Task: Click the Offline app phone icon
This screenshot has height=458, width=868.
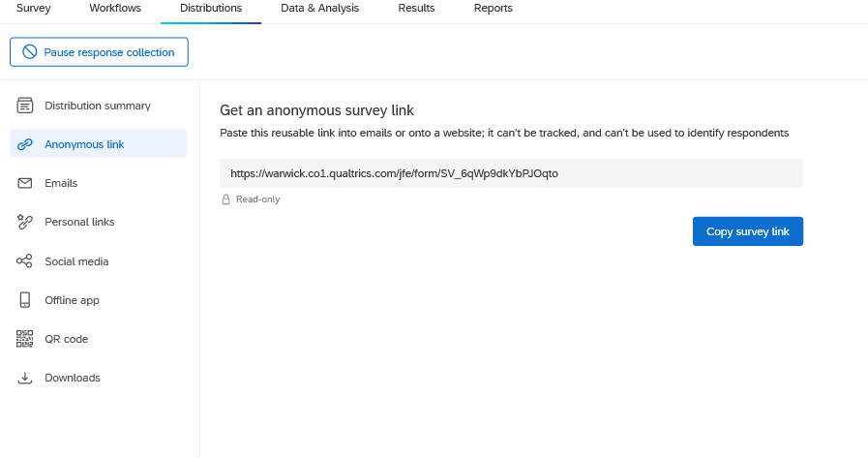Action: coord(25,300)
